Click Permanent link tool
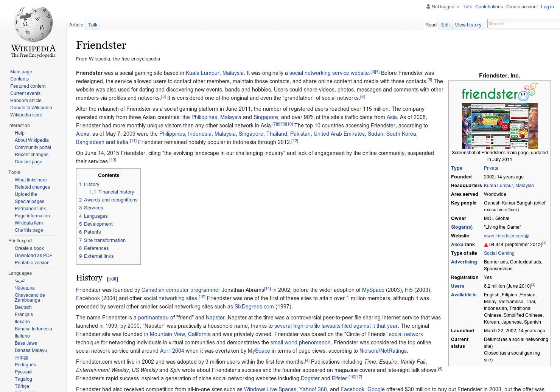The image size is (560, 392). (x=30, y=209)
